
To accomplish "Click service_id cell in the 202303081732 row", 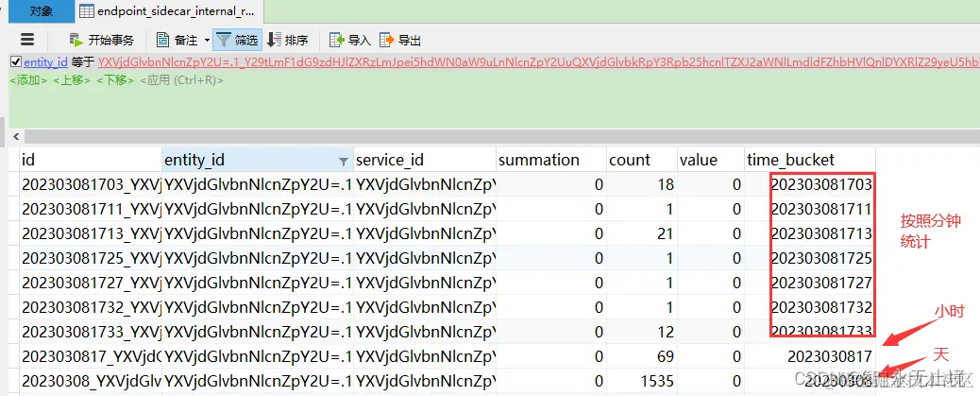I will pyautogui.click(x=425, y=307).
